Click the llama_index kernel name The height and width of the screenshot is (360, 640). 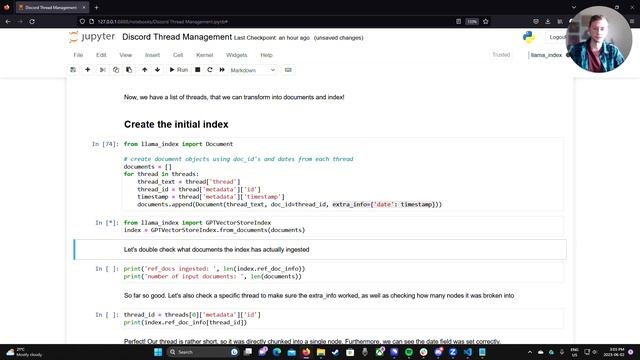click(546, 55)
